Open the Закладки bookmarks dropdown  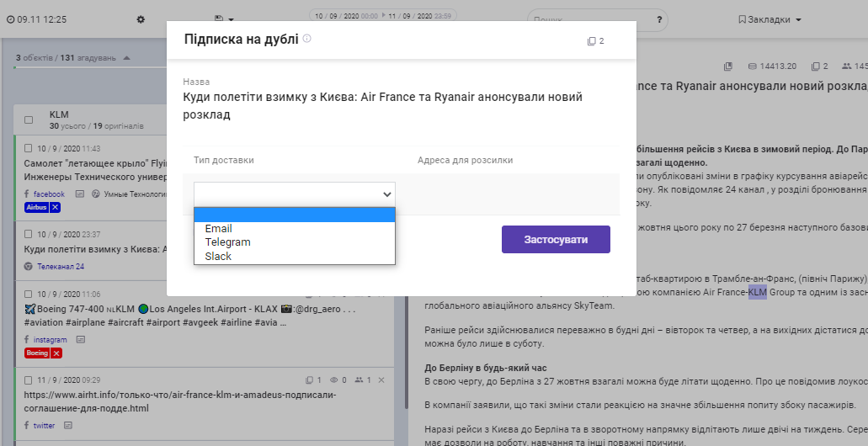point(770,19)
